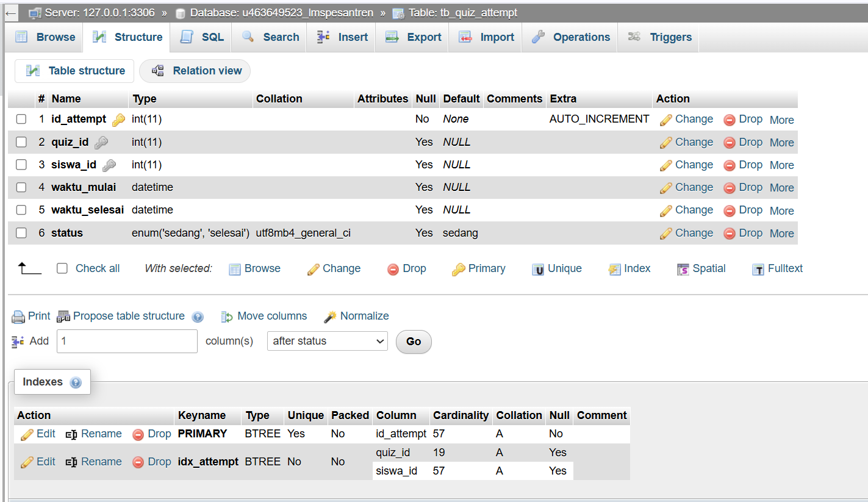Expand More options for waktu_selesai row
The height and width of the screenshot is (502, 868).
point(781,210)
